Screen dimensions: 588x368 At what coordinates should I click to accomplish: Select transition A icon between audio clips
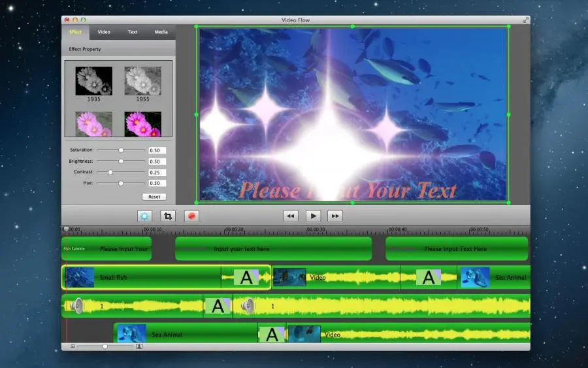point(218,306)
